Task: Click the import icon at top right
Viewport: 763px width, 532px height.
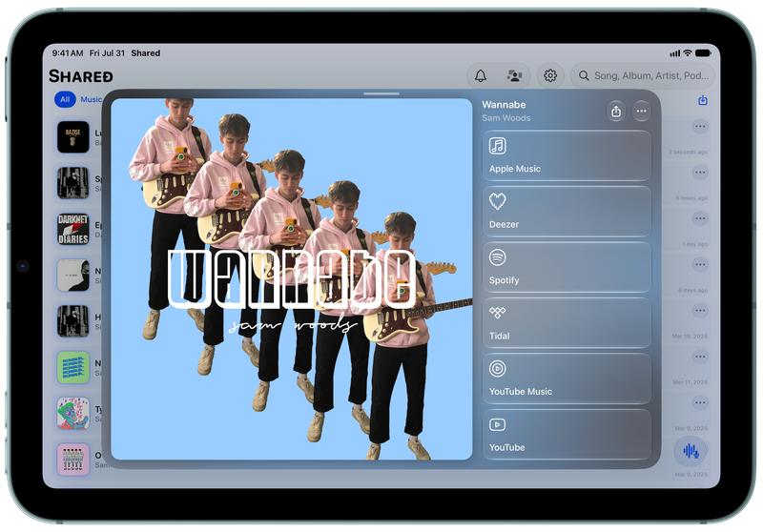Action: point(702,100)
